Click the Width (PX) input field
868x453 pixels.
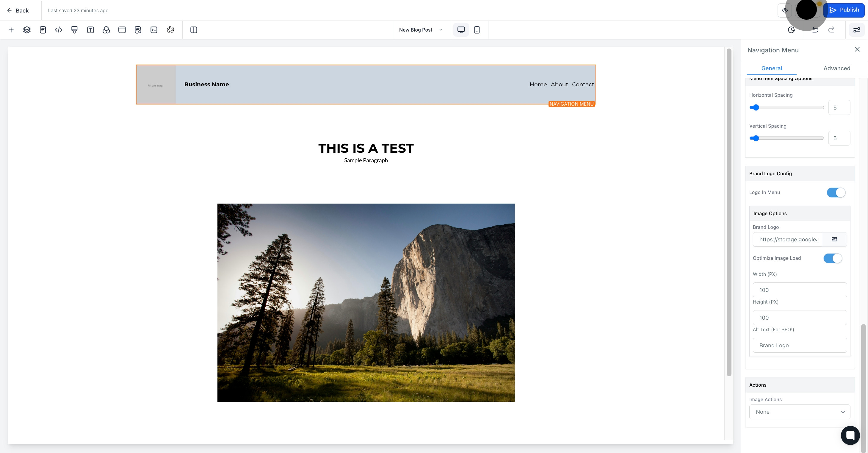pyautogui.click(x=800, y=290)
